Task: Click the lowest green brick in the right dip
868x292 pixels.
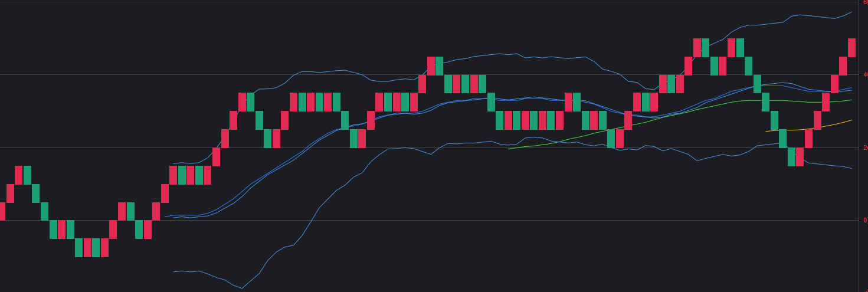Action: [791, 157]
